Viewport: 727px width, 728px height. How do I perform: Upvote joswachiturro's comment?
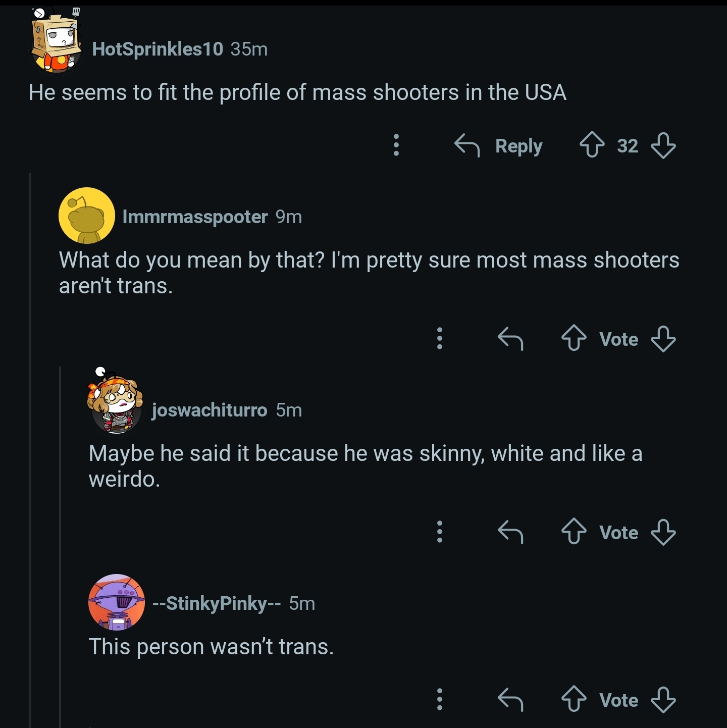(x=574, y=532)
